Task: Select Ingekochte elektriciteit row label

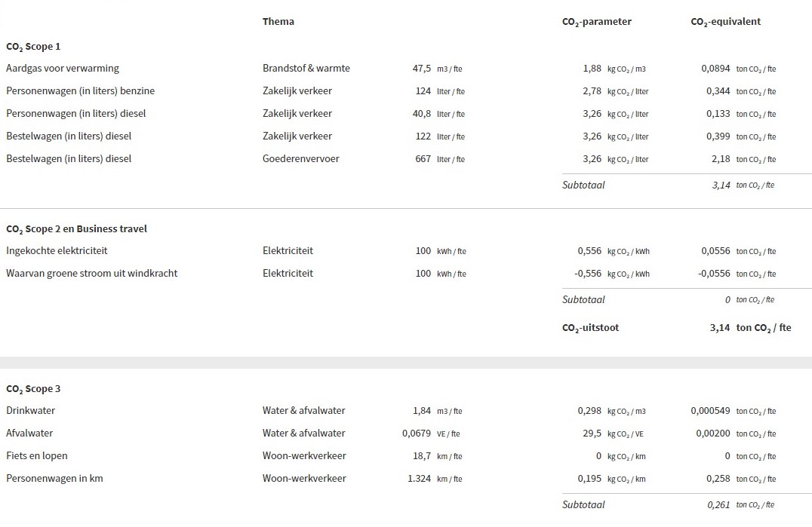Action: pos(57,251)
